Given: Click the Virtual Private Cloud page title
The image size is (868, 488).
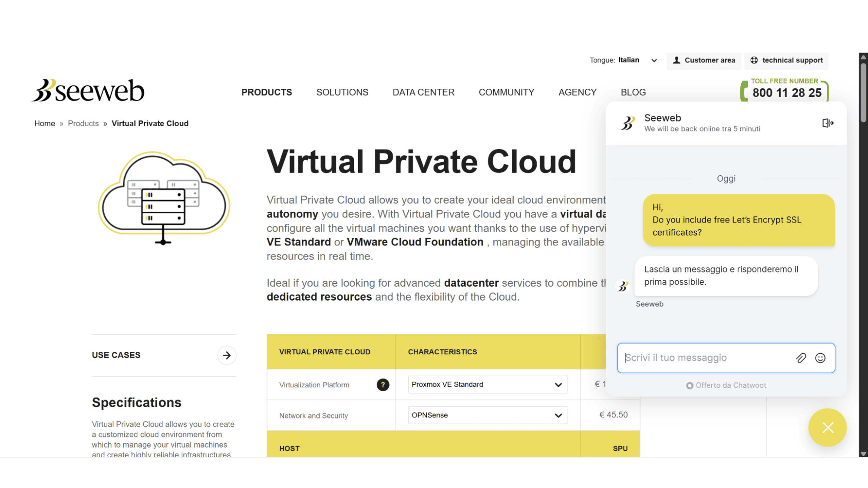Looking at the screenshot, I should (421, 162).
